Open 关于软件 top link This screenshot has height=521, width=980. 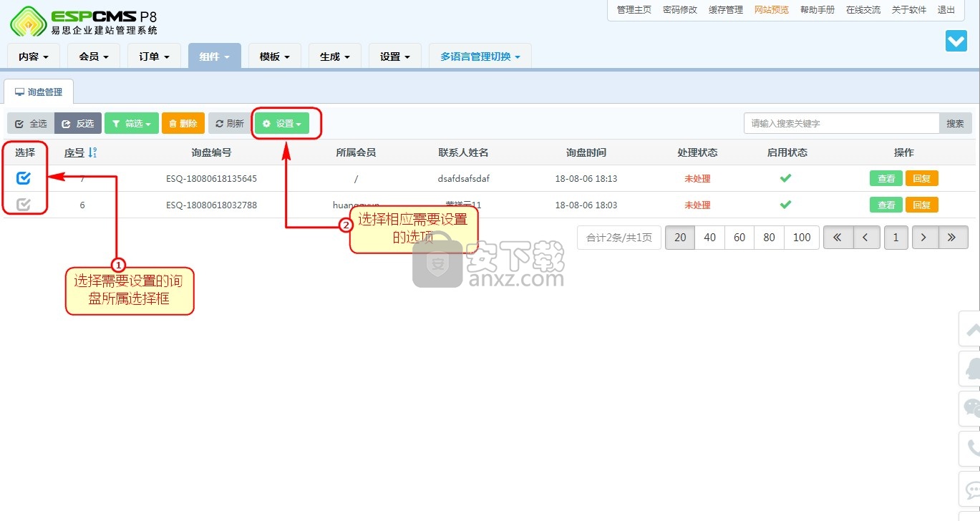click(x=908, y=10)
